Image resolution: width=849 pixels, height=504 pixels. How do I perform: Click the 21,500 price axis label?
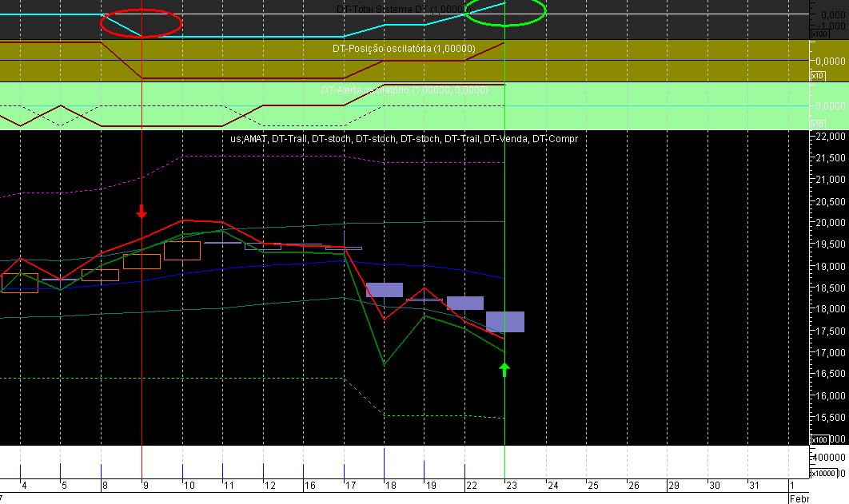[831, 158]
